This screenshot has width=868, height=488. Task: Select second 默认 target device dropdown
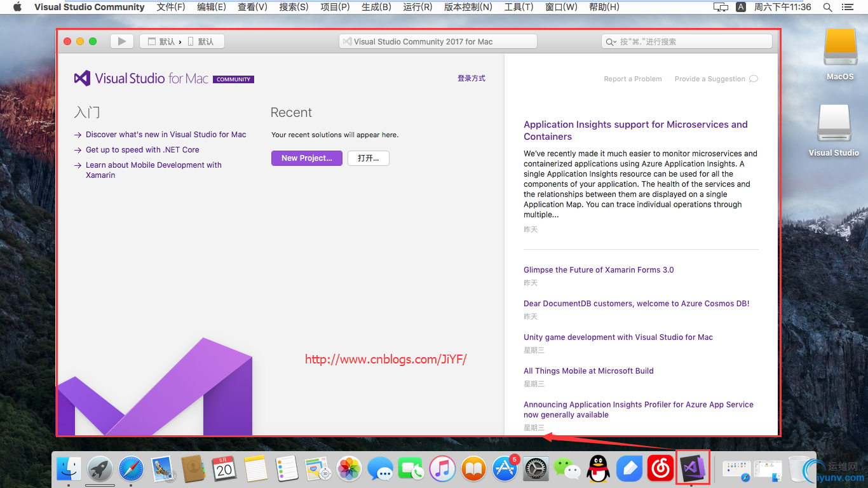[202, 42]
